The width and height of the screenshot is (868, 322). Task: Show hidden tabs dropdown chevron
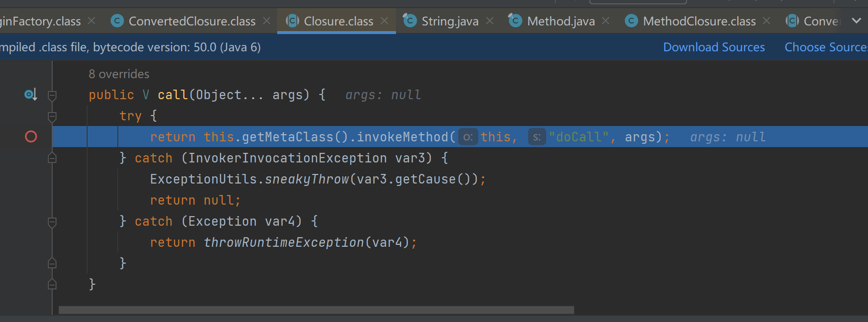click(x=857, y=21)
